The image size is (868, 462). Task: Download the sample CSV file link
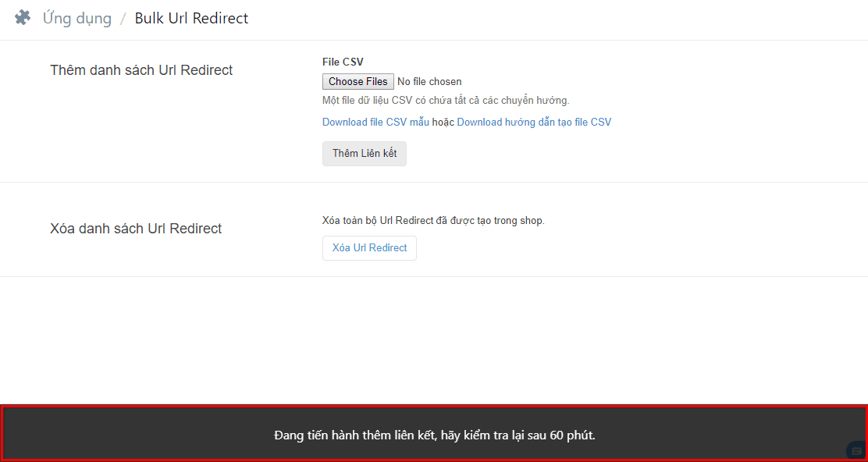coord(375,122)
